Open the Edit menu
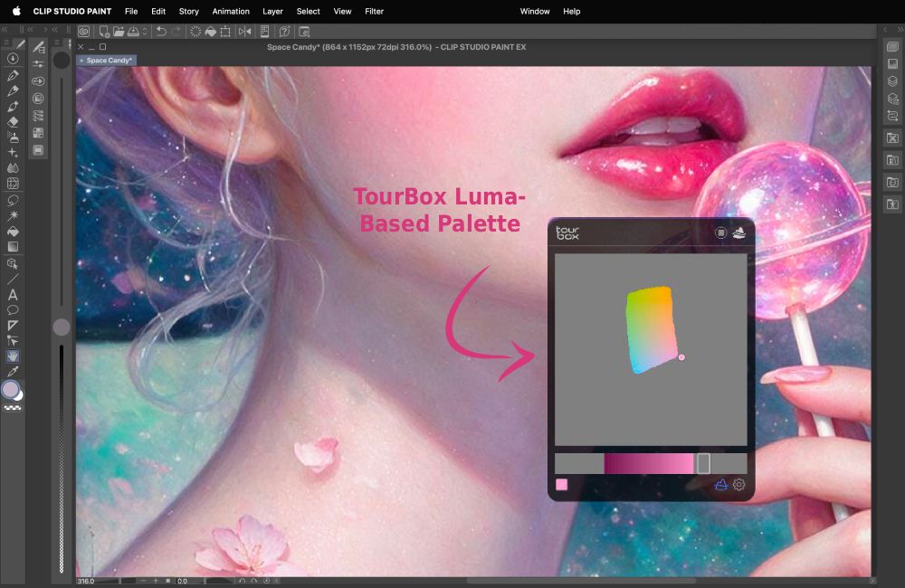The image size is (905, 588). point(158,11)
